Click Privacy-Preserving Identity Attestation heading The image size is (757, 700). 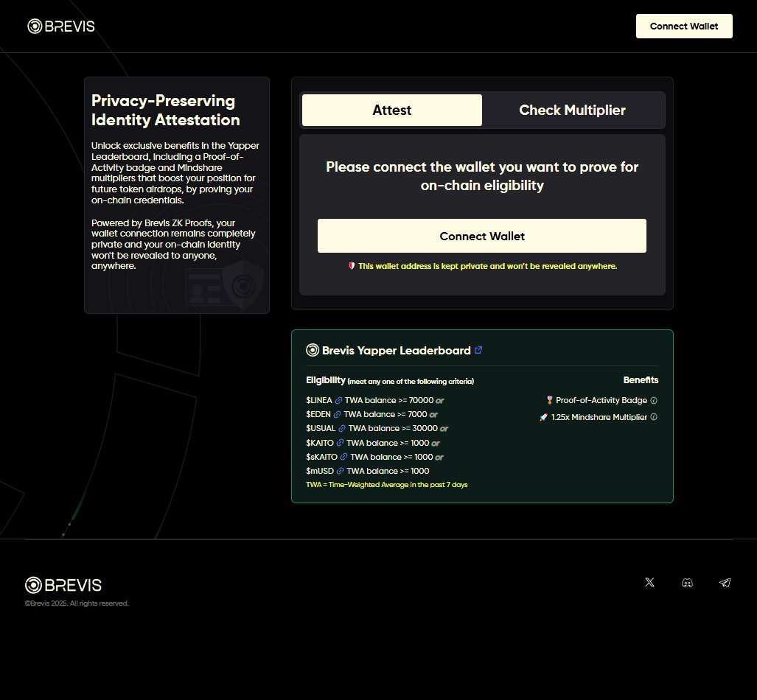pos(165,110)
